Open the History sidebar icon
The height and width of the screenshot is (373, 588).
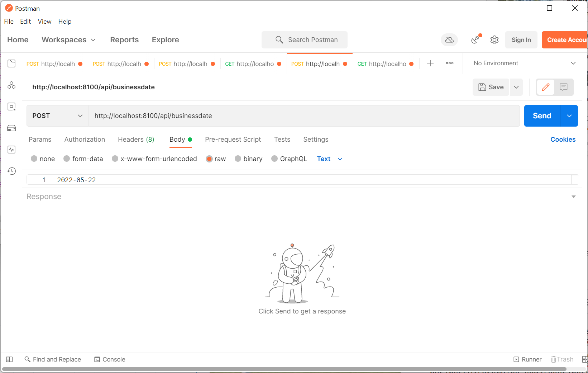[11, 171]
